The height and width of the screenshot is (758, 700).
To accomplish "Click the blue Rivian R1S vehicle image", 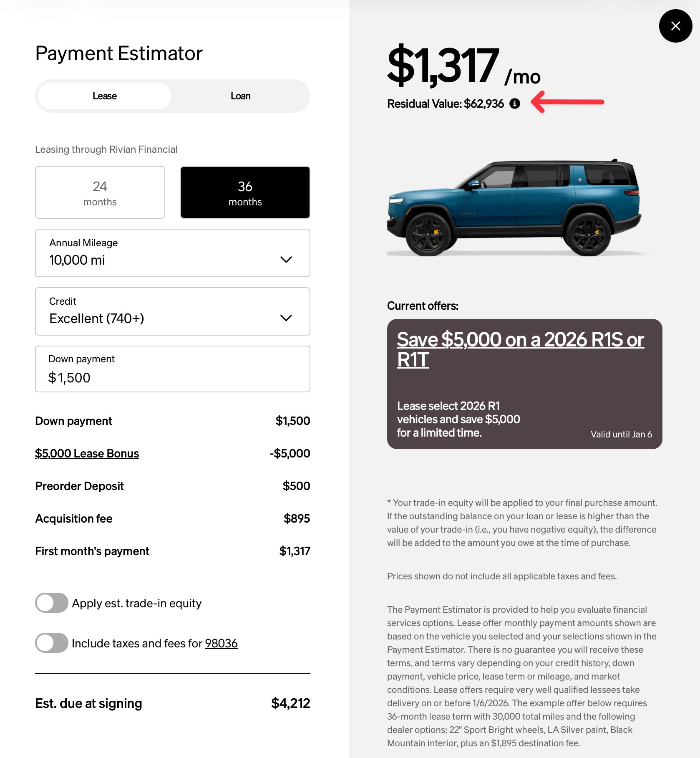I will point(514,208).
